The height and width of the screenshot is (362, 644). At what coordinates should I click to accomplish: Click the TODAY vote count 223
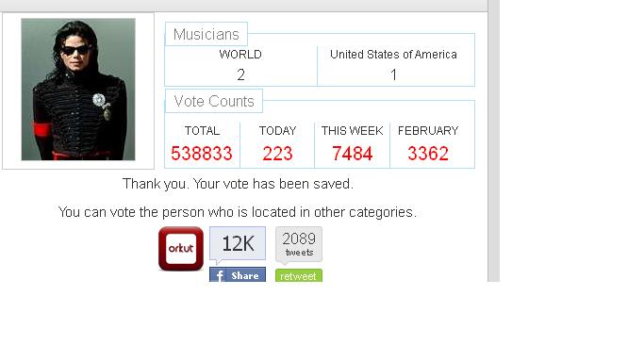coord(277,154)
